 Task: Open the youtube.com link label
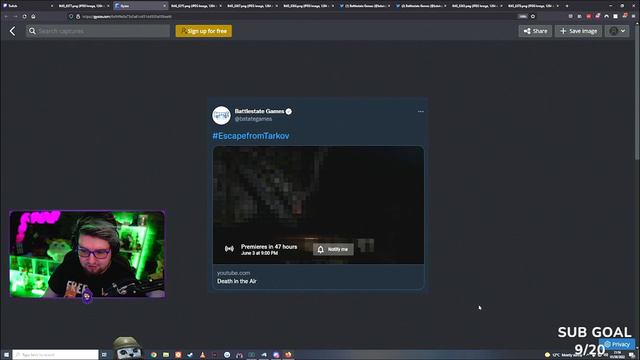click(233, 273)
